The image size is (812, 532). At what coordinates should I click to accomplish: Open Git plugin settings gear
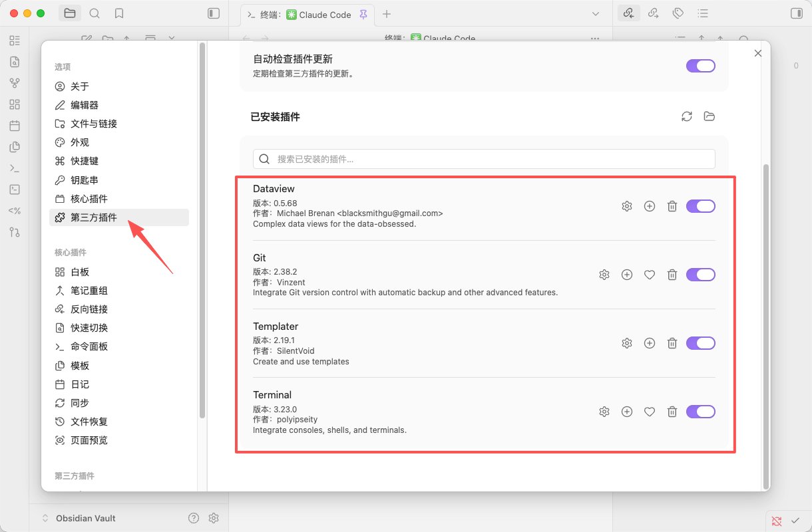click(604, 275)
